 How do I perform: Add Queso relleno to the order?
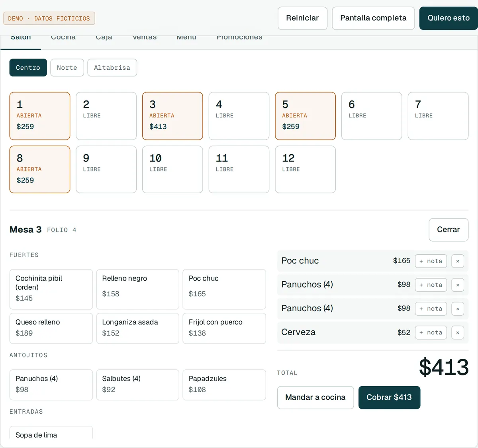point(51,328)
